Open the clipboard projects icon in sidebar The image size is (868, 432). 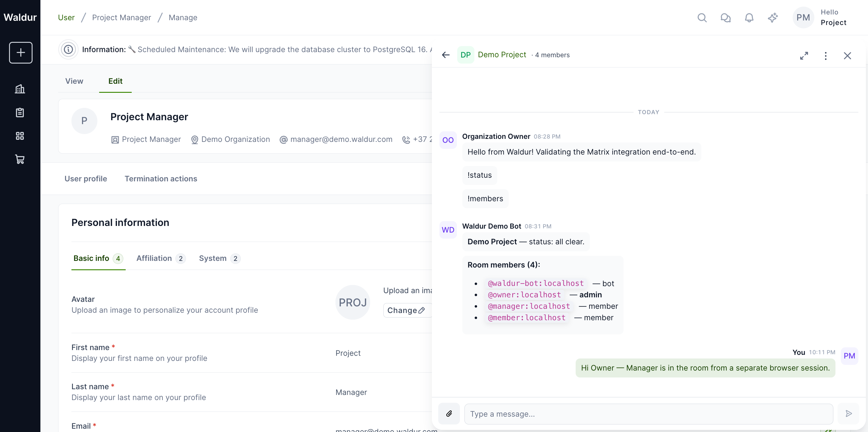(20, 112)
